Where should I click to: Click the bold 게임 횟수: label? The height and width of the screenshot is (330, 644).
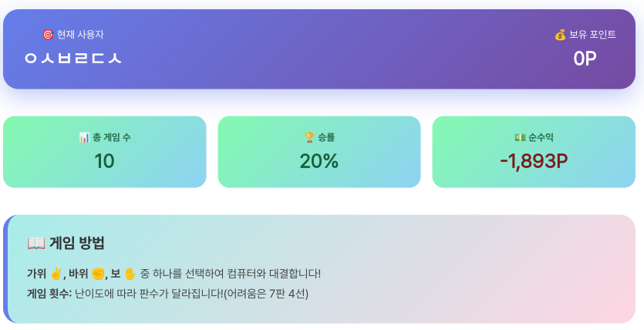(49, 294)
